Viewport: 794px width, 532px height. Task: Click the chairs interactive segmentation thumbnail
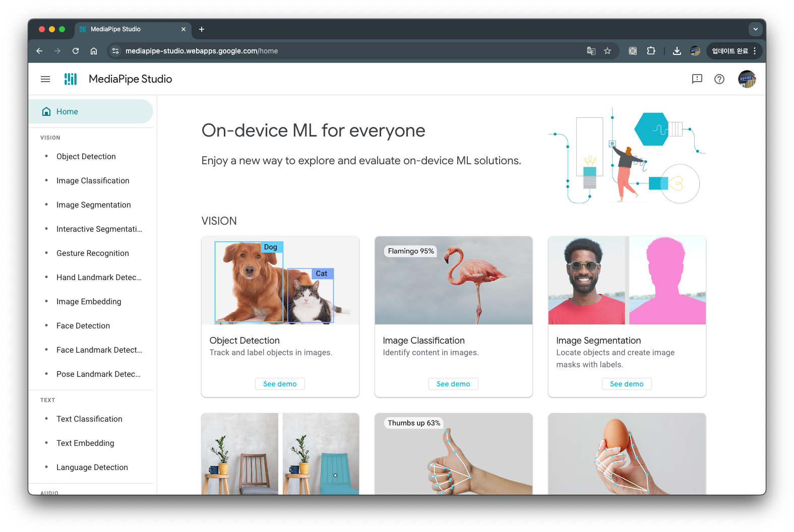[280, 453]
